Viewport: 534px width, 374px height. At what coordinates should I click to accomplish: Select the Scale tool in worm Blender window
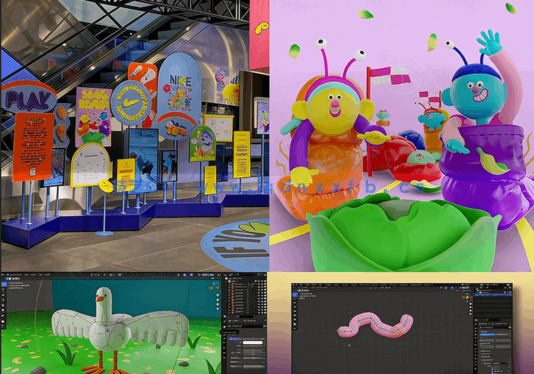(295, 311)
